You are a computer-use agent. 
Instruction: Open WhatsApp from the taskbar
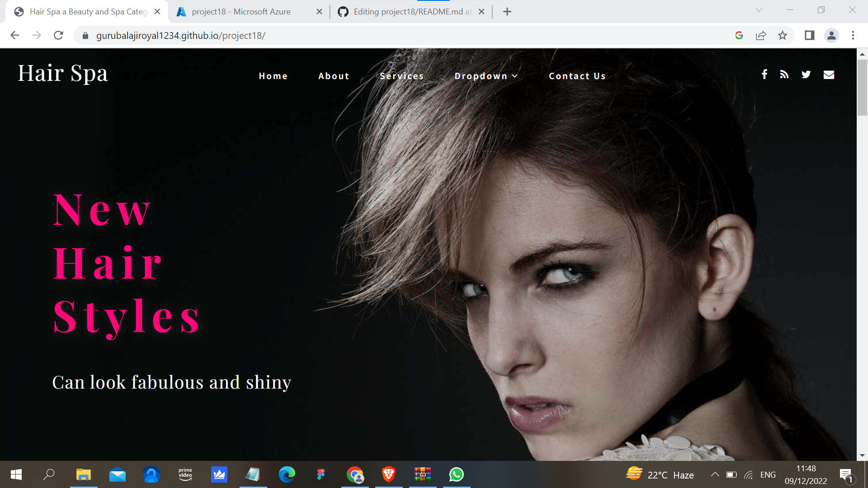pyautogui.click(x=456, y=474)
